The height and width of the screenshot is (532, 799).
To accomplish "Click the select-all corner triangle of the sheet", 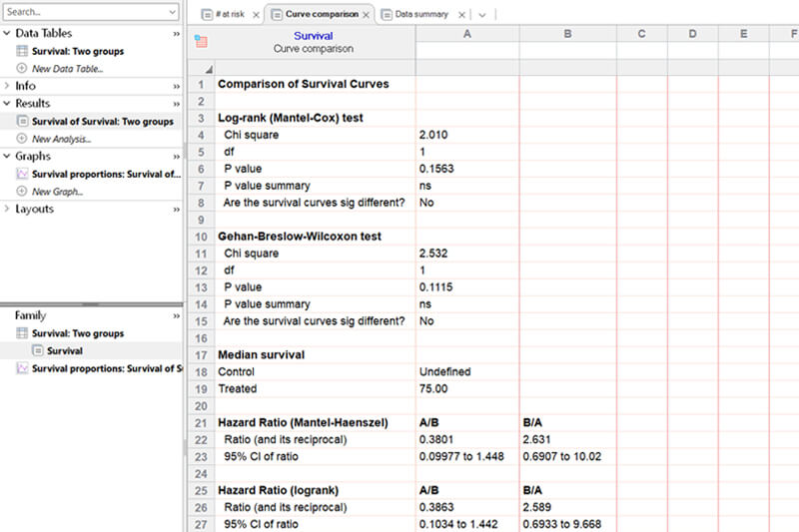I will (x=209, y=69).
